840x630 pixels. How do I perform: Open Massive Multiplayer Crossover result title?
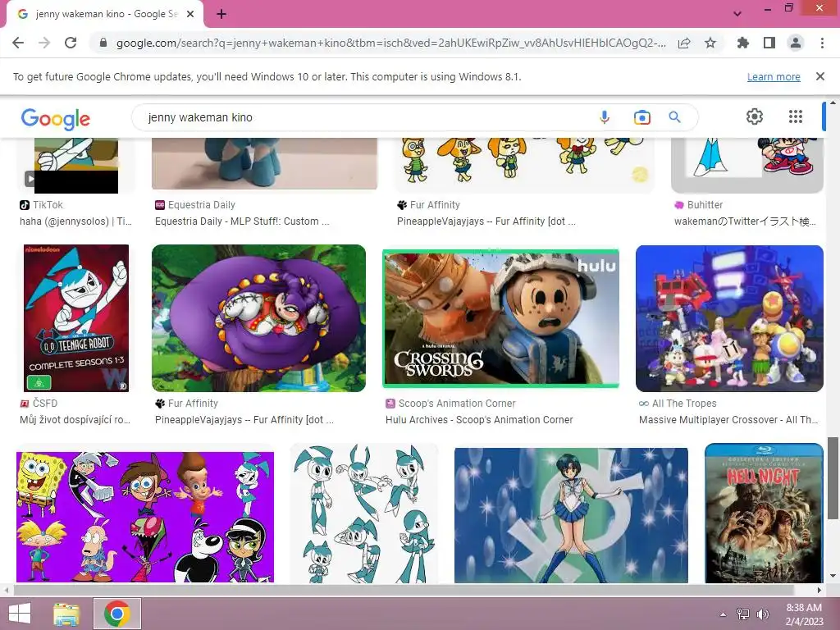(x=728, y=420)
